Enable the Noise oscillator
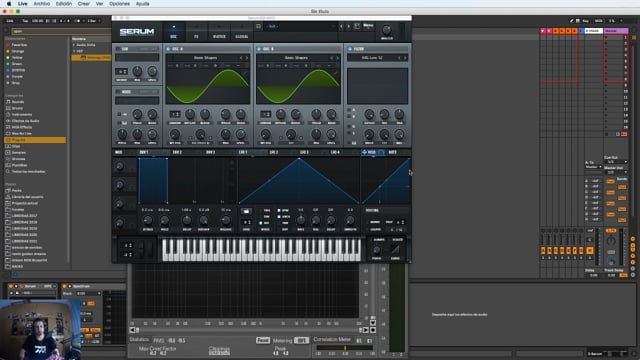The height and width of the screenshot is (360, 640). (x=118, y=92)
